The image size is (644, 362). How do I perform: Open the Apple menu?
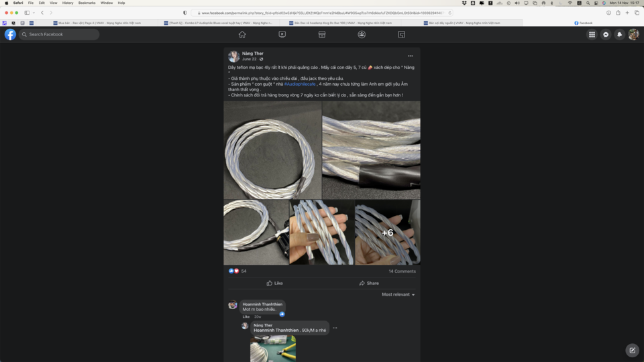(x=6, y=3)
